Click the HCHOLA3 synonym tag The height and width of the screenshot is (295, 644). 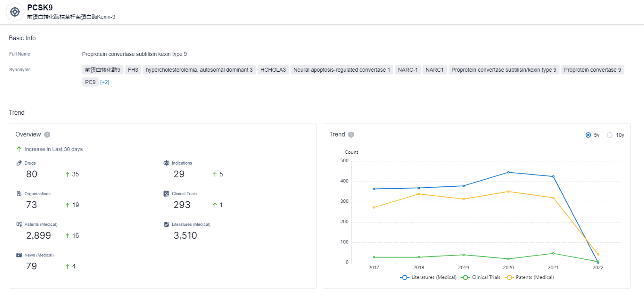click(x=273, y=70)
